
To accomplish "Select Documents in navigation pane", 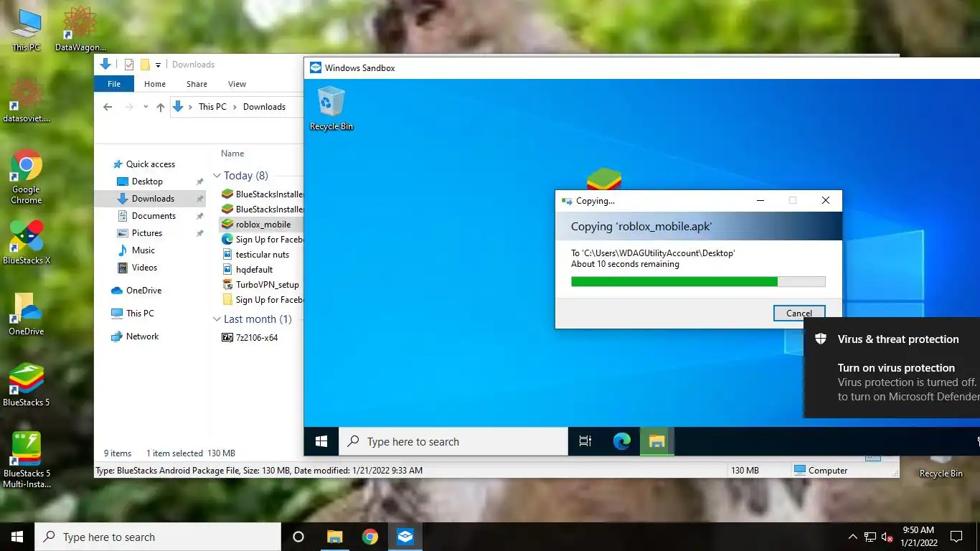I will pos(154,216).
